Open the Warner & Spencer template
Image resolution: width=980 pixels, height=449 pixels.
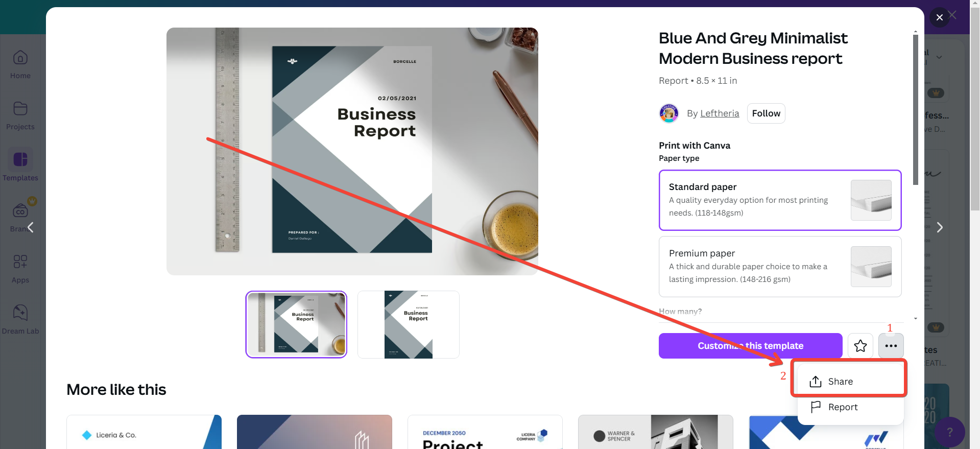click(x=656, y=432)
